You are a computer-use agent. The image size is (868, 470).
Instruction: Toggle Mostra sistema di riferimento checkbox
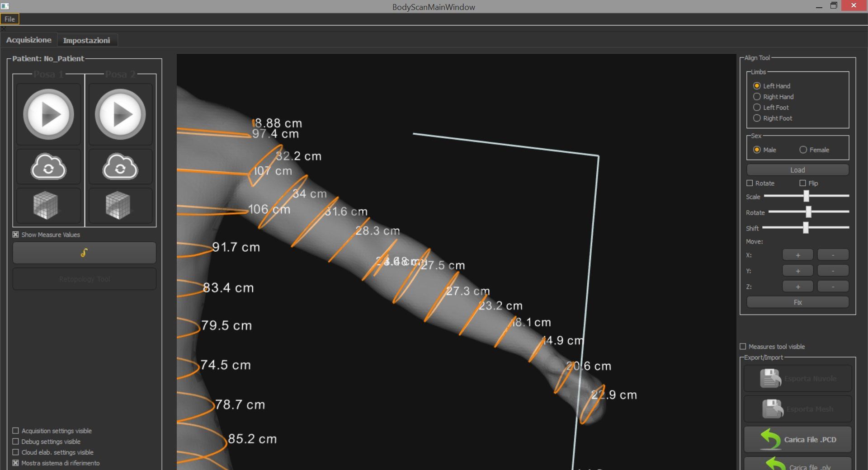[x=16, y=463]
